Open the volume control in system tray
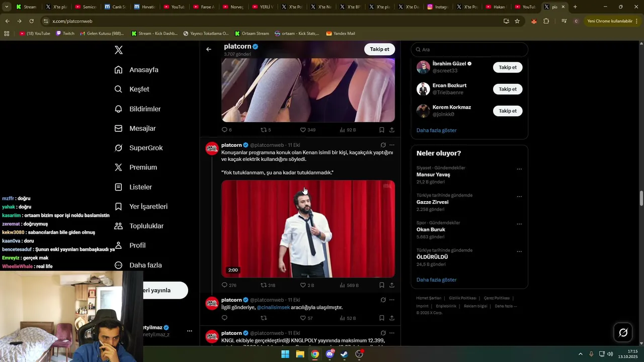644x362 pixels. pyautogui.click(x=610, y=354)
